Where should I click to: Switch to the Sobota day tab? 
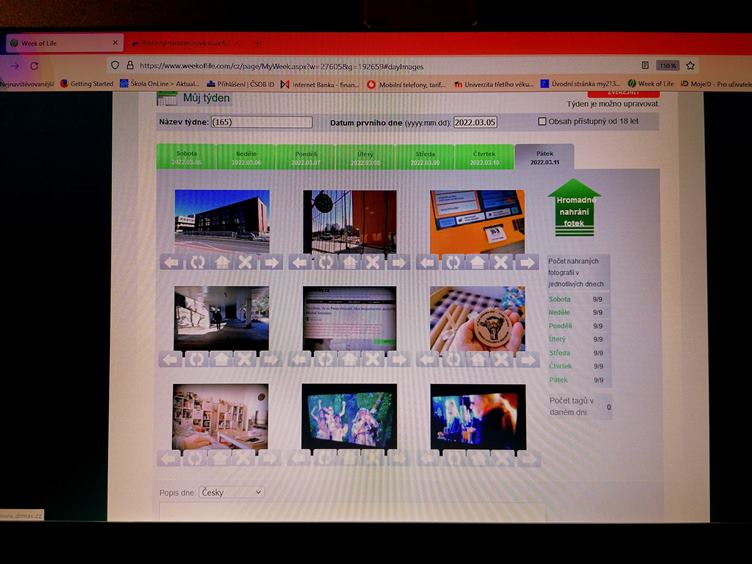(186, 157)
